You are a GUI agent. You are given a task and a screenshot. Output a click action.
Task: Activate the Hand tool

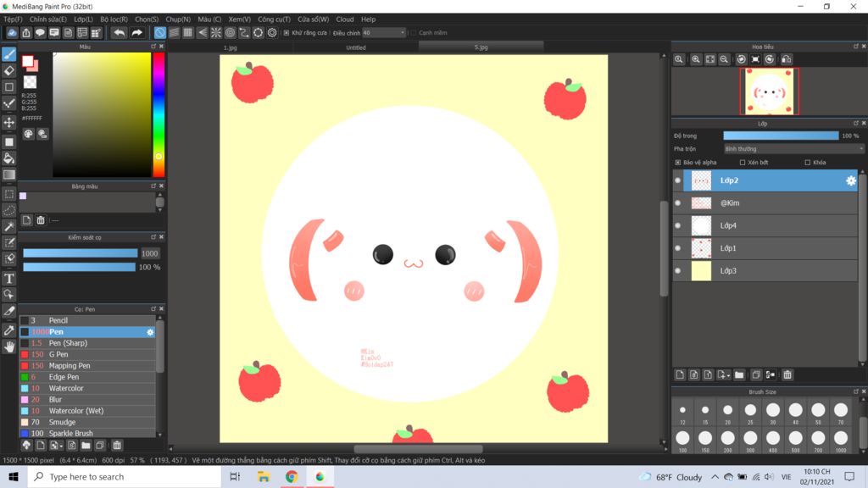pos(8,347)
